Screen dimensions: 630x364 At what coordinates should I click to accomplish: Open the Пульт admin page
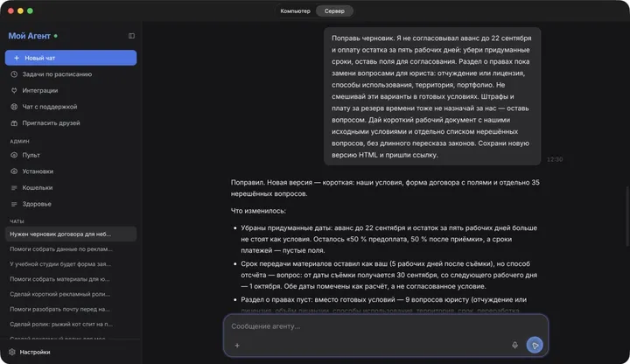pos(71,155)
